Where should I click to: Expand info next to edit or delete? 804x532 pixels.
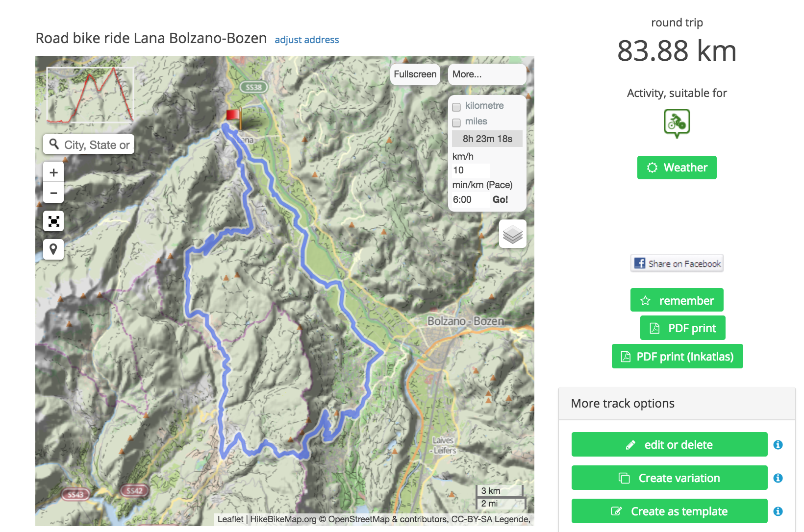(x=778, y=444)
